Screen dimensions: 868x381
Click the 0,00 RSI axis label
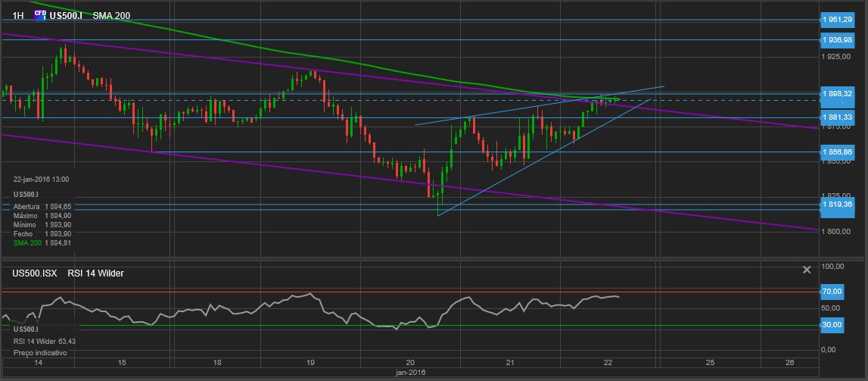click(x=829, y=350)
